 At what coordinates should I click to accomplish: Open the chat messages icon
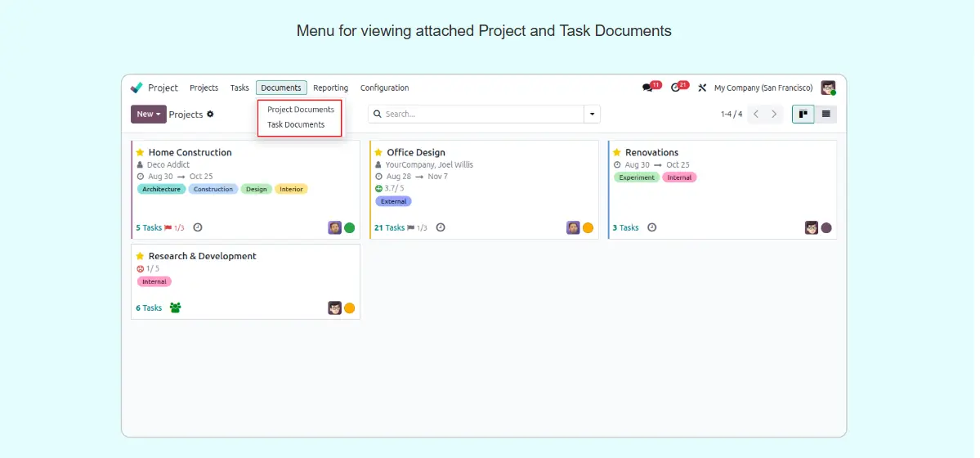[x=647, y=88]
